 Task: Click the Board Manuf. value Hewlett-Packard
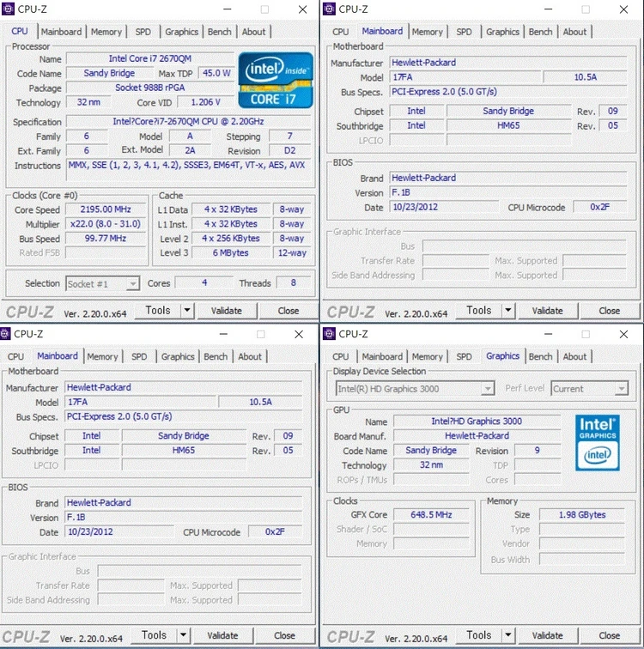click(x=477, y=436)
